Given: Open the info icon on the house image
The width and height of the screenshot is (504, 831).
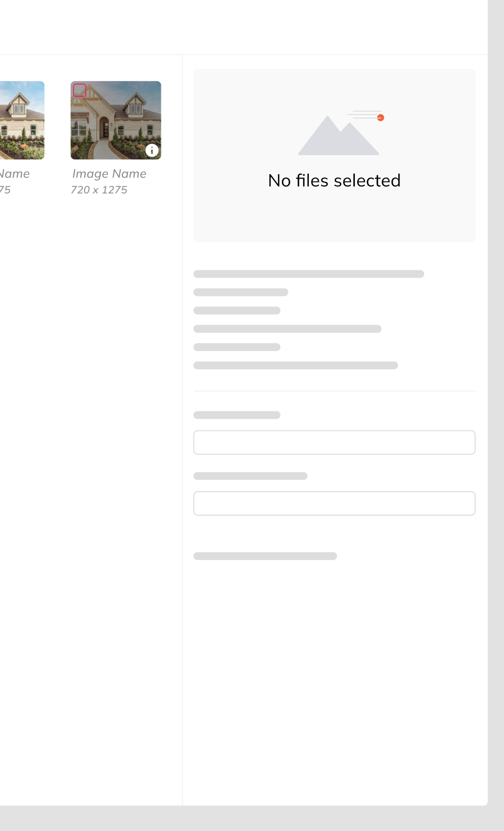Looking at the screenshot, I should tap(152, 150).
